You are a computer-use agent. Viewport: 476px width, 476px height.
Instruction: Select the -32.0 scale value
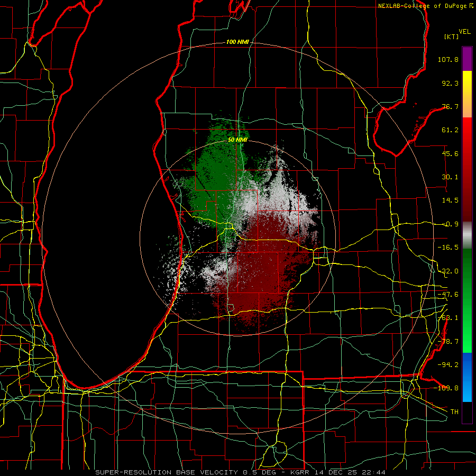click(448, 271)
